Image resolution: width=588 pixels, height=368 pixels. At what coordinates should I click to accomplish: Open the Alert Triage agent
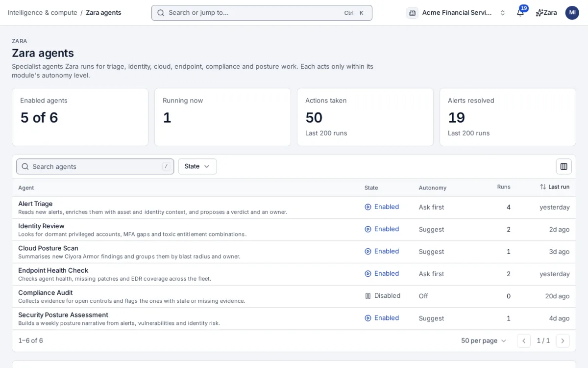(35, 204)
